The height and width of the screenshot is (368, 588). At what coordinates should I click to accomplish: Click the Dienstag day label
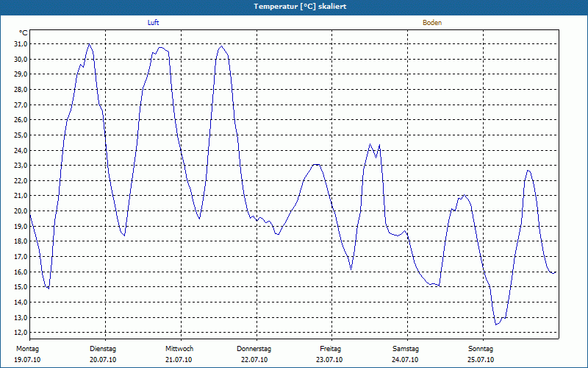click(103, 349)
